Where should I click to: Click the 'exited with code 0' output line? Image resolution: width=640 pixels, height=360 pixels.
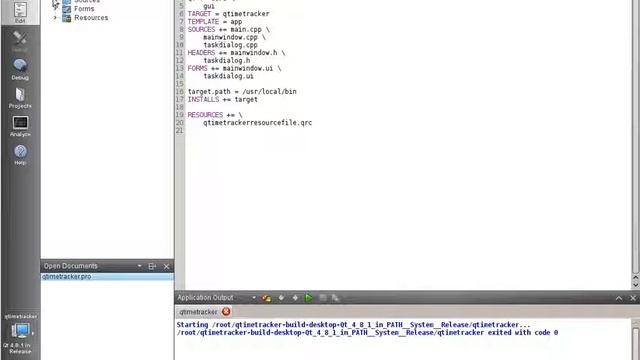click(x=367, y=333)
